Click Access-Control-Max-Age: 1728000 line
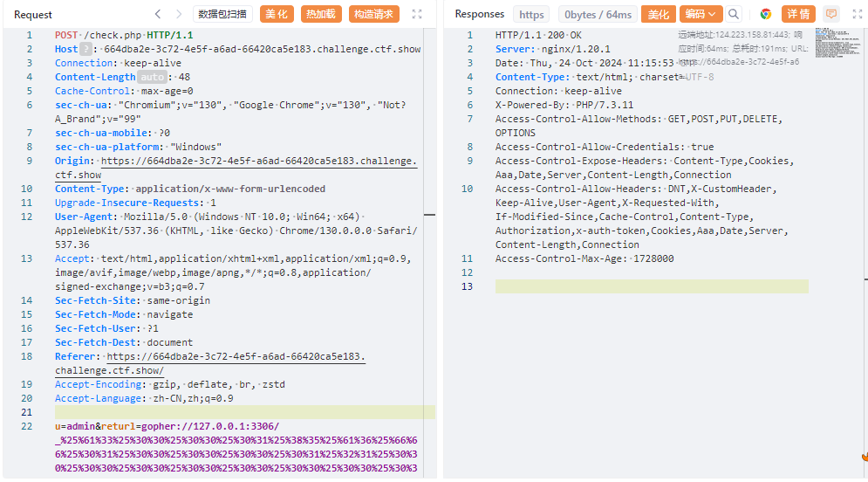Screen dimensions: 868x482 click(584, 258)
